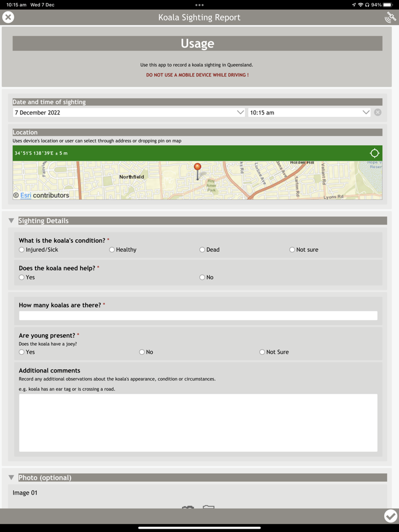Focus the How many koalas field

pyautogui.click(x=198, y=316)
